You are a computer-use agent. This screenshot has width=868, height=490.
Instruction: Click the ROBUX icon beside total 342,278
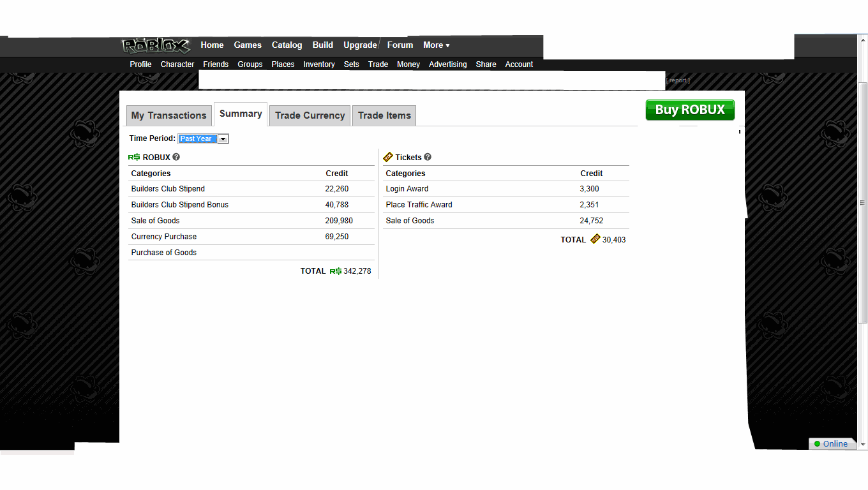coord(336,271)
